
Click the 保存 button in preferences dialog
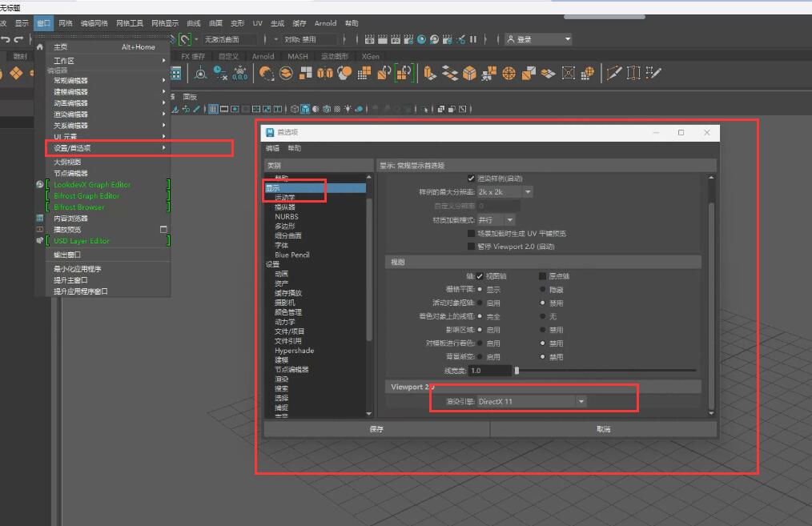point(376,429)
